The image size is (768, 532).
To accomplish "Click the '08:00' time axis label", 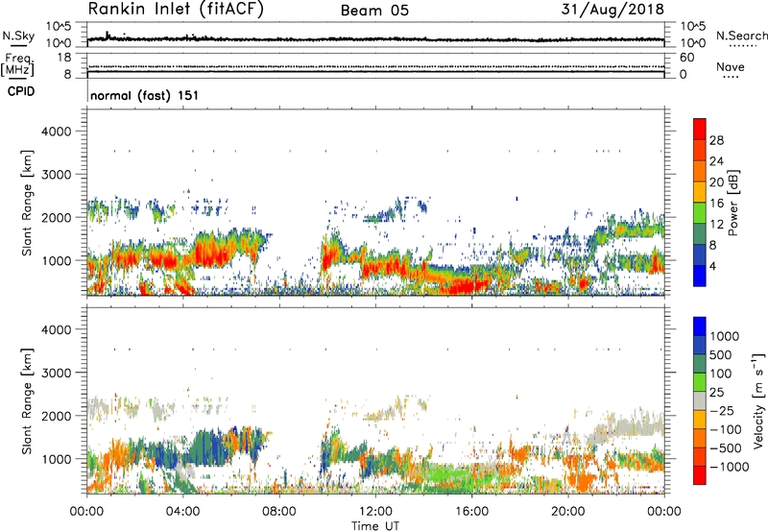I will click(279, 512).
